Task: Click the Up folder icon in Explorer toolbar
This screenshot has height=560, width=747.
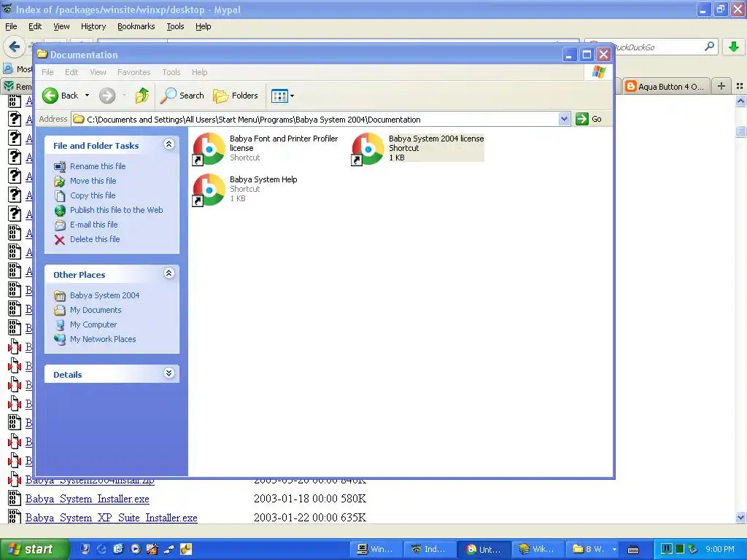Action: point(142,96)
